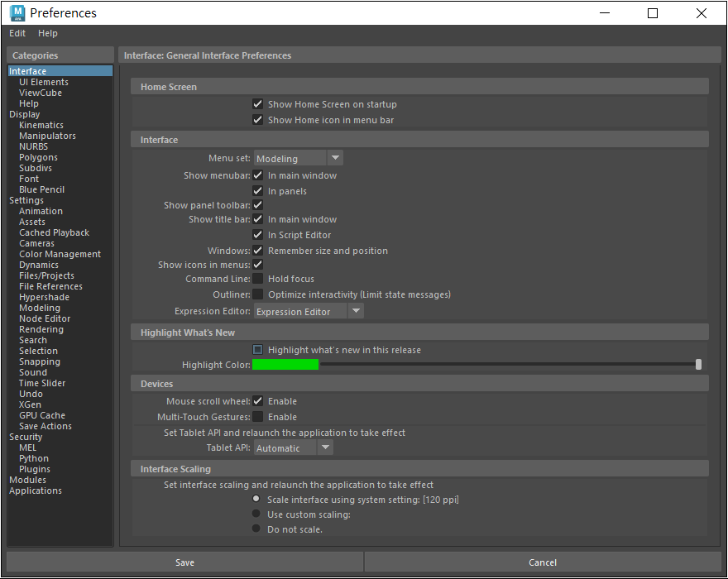Viewport: 728px width, 579px height.
Task: Open the Expression Editor dropdown
Action: (x=309, y=311)
